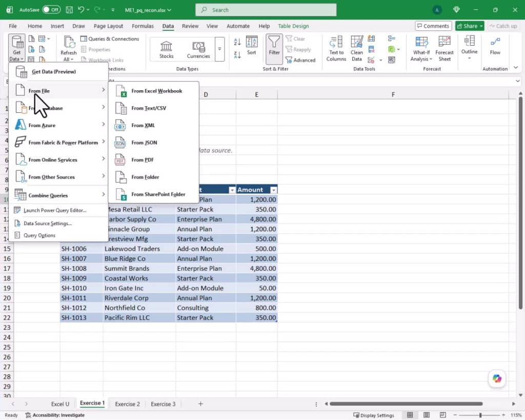Screen dimensions: 525x420
Task: Click the Search box in title bar
Action: tap(266, 10)
